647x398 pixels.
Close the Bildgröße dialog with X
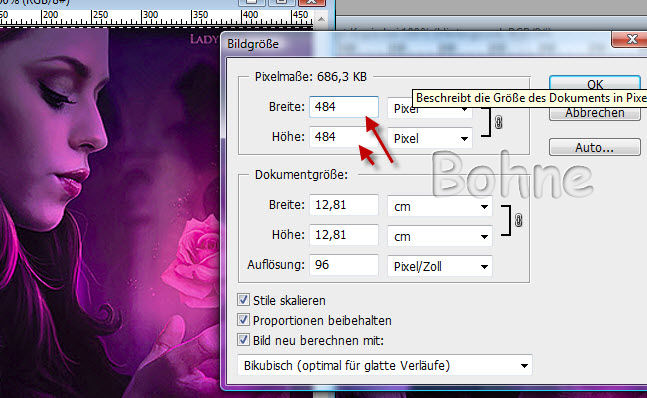tap(630, 39)
